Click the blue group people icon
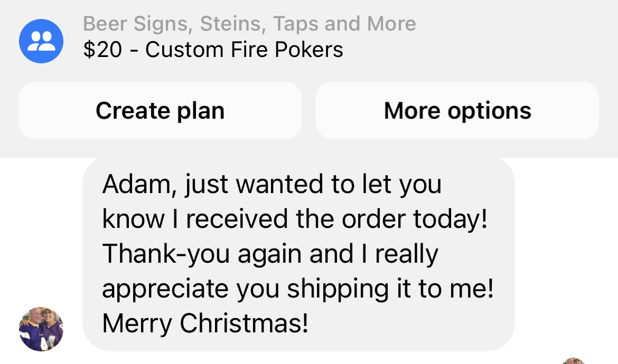618x364 pixels. pos(41,41)
